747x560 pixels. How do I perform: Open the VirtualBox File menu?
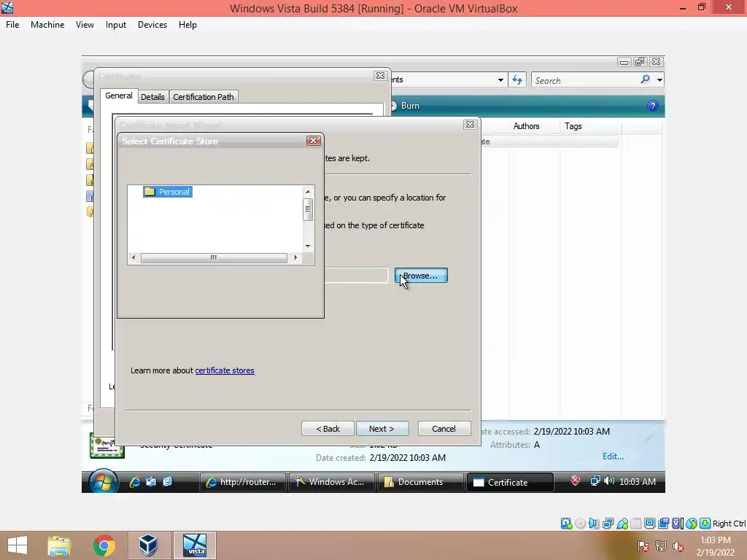coord(12,25)
